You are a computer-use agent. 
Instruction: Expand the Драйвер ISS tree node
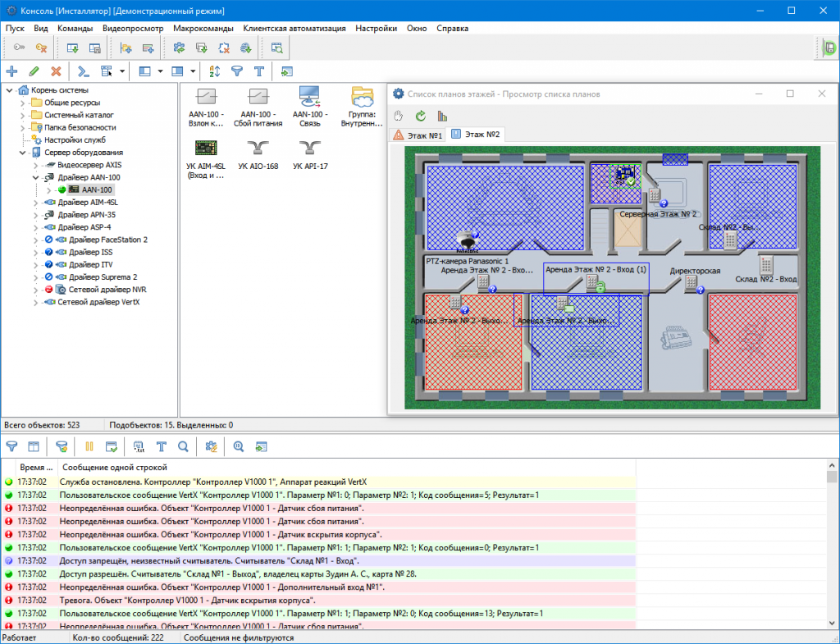pos(36,252)
